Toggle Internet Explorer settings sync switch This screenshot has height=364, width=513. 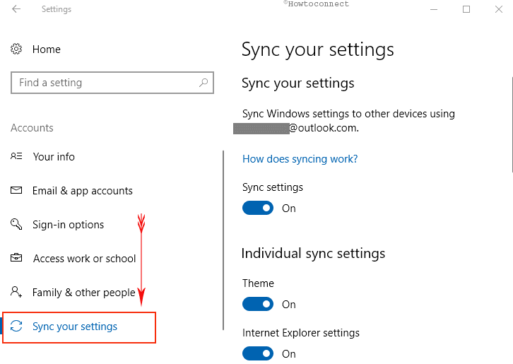(258, 354)
